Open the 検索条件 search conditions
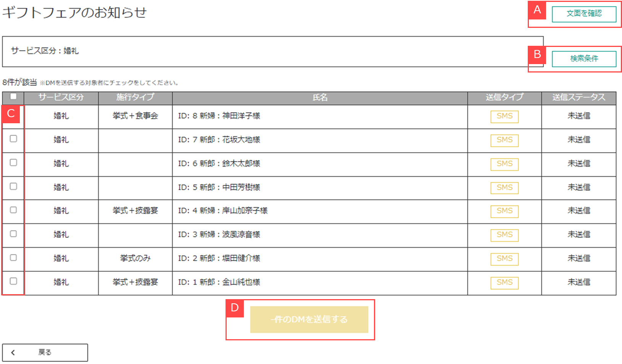Viewport: 622px width, 364px height. coord(584,59)
